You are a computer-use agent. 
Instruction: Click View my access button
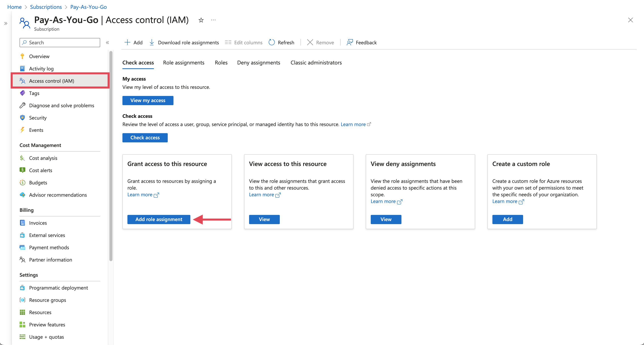148,100
